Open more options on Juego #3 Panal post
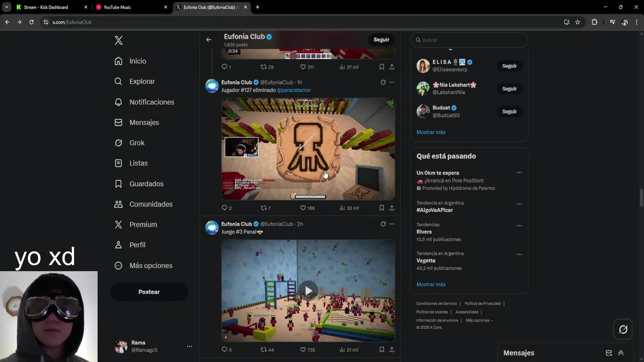 [392, 224]
